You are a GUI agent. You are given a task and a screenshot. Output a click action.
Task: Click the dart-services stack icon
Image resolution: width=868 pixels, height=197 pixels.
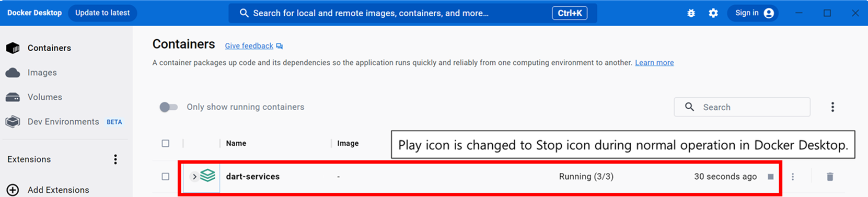click(207, 176)
